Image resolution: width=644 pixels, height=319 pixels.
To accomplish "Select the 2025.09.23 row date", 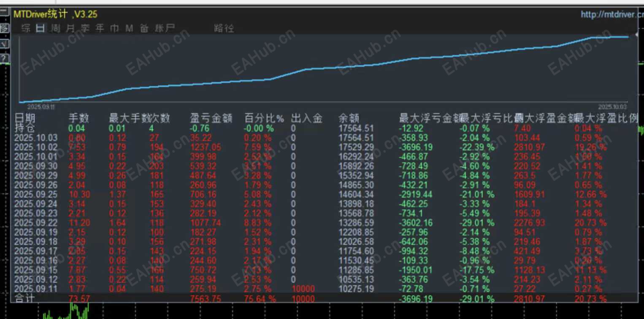I will point(36,213).
